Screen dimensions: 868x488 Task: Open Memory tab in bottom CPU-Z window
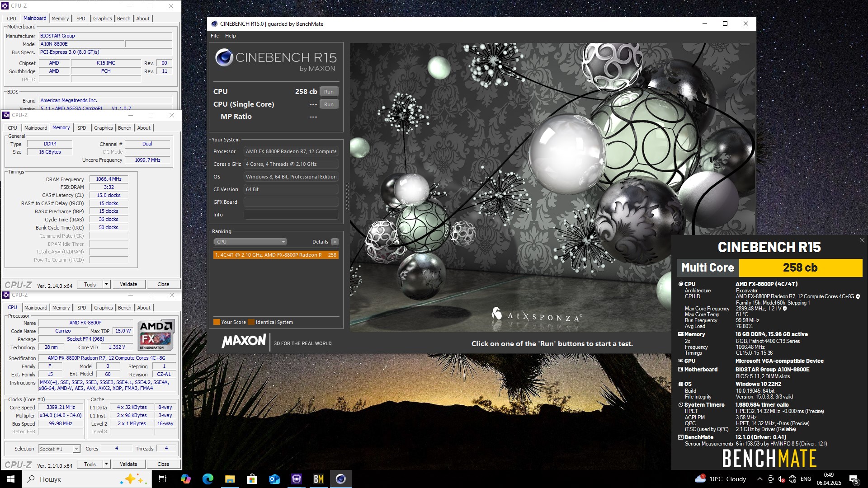tap(61, 308)
